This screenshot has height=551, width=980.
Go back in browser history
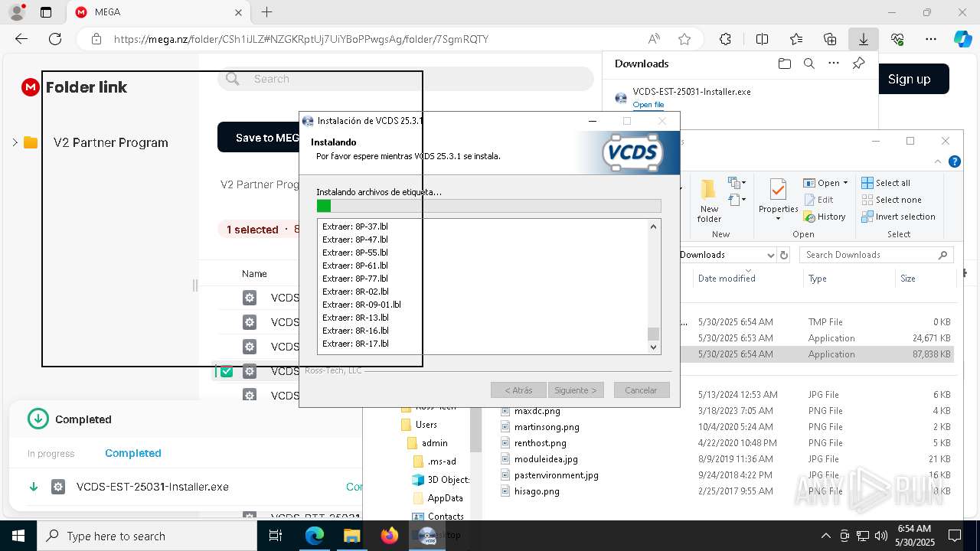[21, 39]
